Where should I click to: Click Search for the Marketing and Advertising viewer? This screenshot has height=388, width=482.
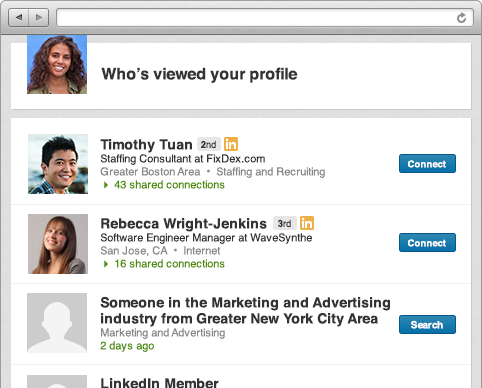click(x=427, y=324)
